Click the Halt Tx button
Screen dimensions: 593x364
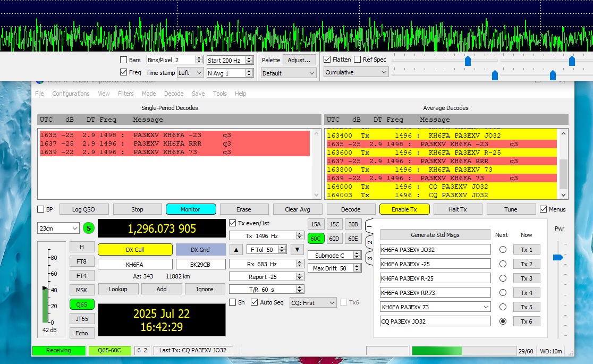[x=458, y=209]
